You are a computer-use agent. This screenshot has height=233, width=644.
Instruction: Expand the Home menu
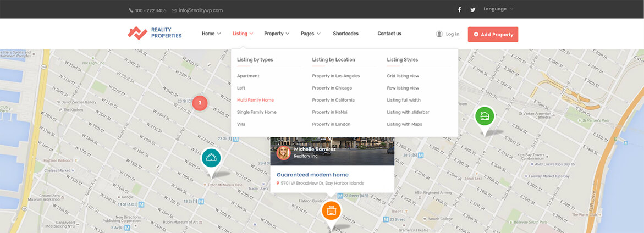click(211, 34)
